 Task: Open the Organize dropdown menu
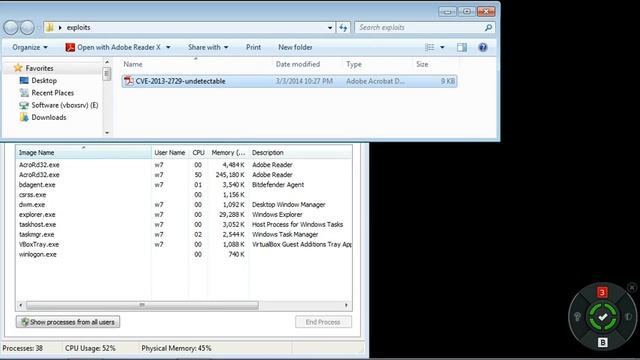(x=30, y=47)
